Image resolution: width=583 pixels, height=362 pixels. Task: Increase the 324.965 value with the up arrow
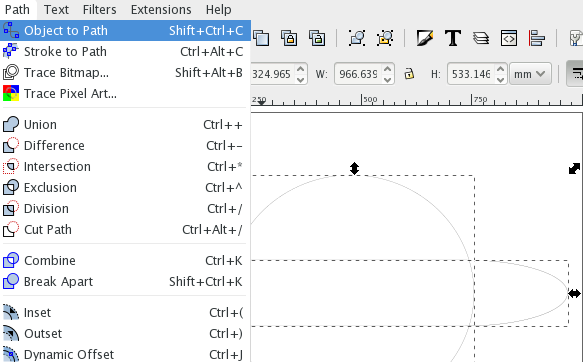(300, 69)
